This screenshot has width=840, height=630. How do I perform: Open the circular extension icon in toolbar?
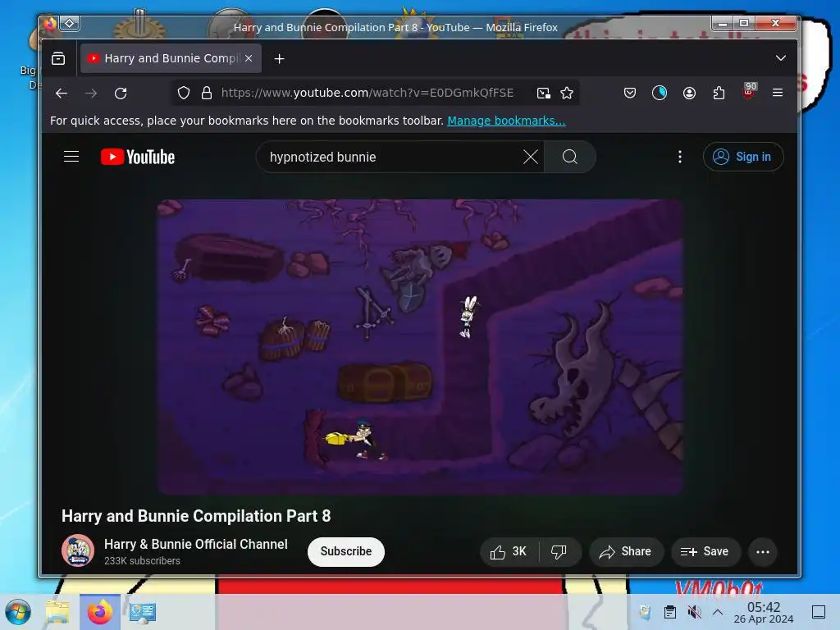coord(660,94)
